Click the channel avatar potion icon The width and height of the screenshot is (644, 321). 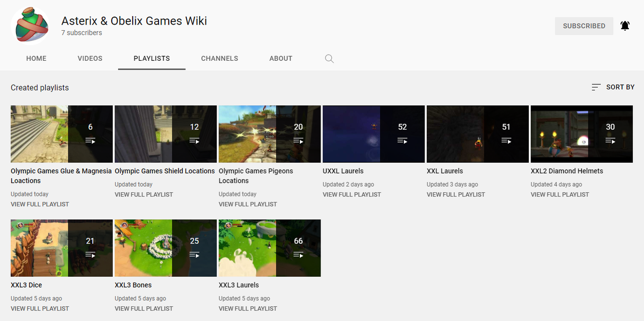pos(30,26)
